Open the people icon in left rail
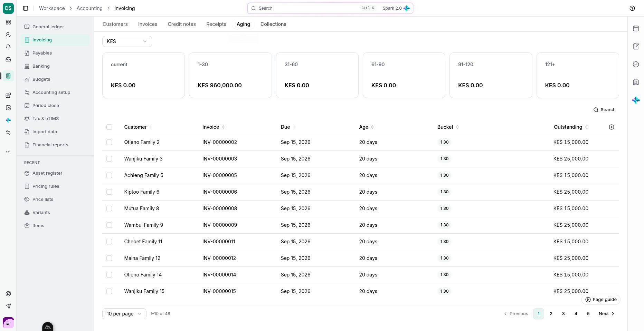Screen dimensions: 644x331 pos(8,35)
